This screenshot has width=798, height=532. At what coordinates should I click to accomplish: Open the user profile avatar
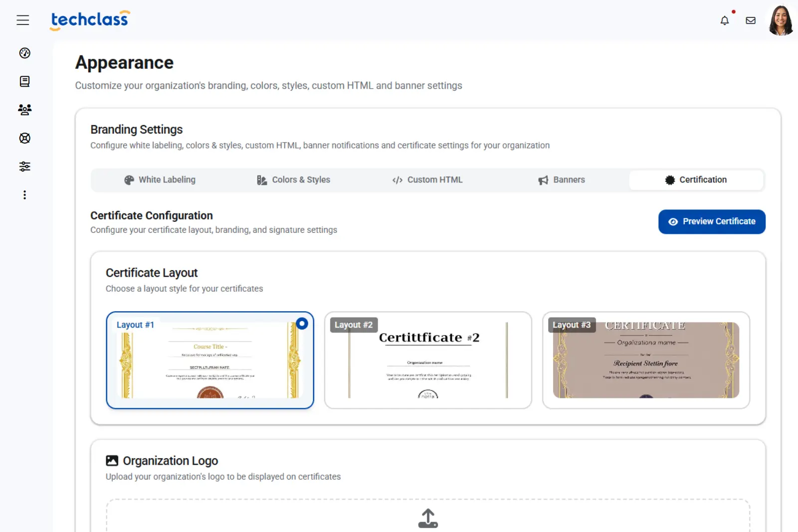(x=781, y=20)
